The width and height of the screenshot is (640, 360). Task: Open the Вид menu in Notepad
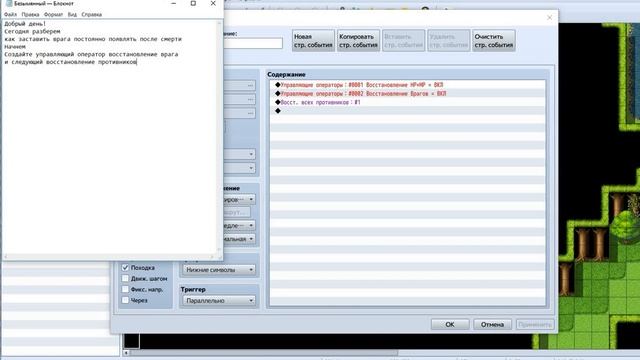72,14
